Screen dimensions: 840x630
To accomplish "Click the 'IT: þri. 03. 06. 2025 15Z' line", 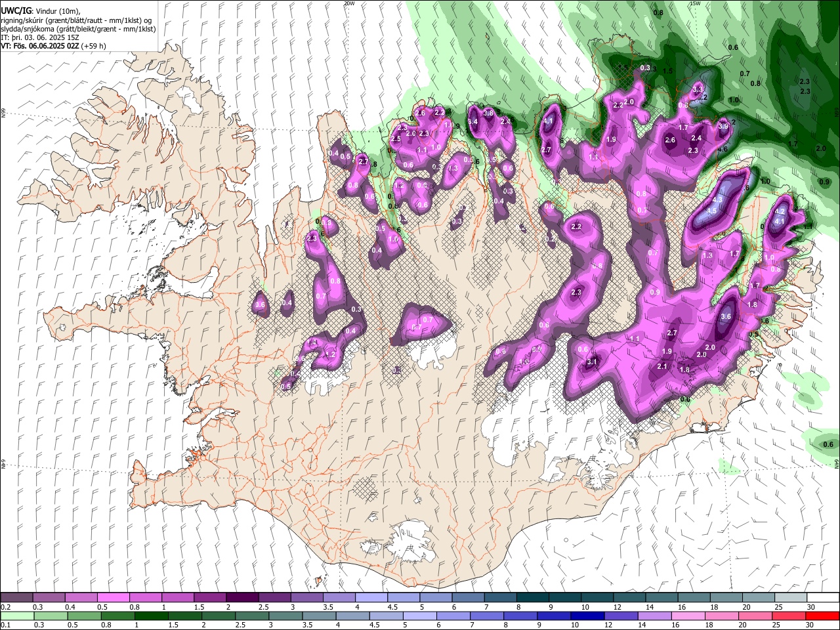I will (39, 37).
